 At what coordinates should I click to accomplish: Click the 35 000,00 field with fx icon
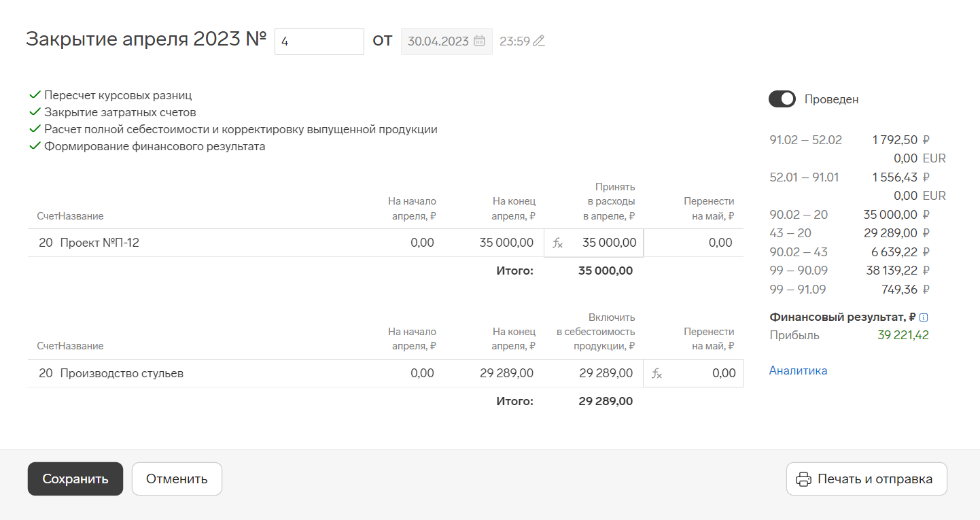coord(594,243)
